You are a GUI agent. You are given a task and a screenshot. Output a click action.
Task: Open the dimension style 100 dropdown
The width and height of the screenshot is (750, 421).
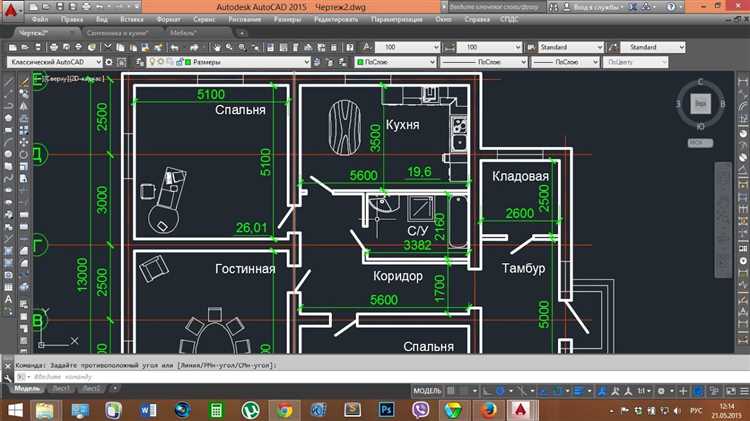489,47
